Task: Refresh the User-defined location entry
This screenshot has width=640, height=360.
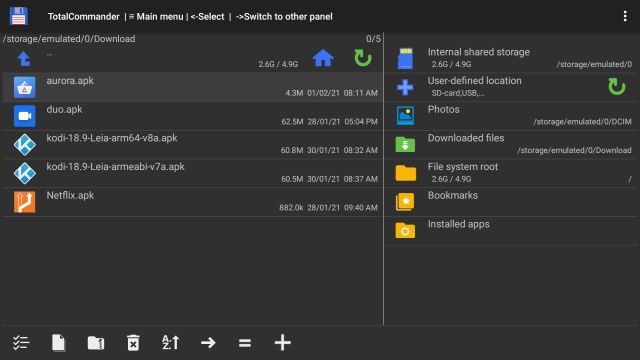Action: [x=616, y=87]
